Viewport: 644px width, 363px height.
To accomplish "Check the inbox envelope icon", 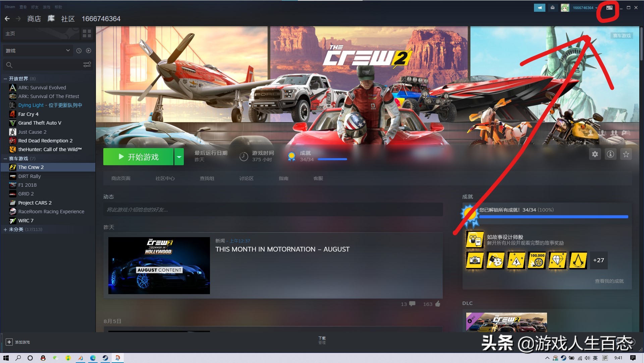I will click(552, 7).
